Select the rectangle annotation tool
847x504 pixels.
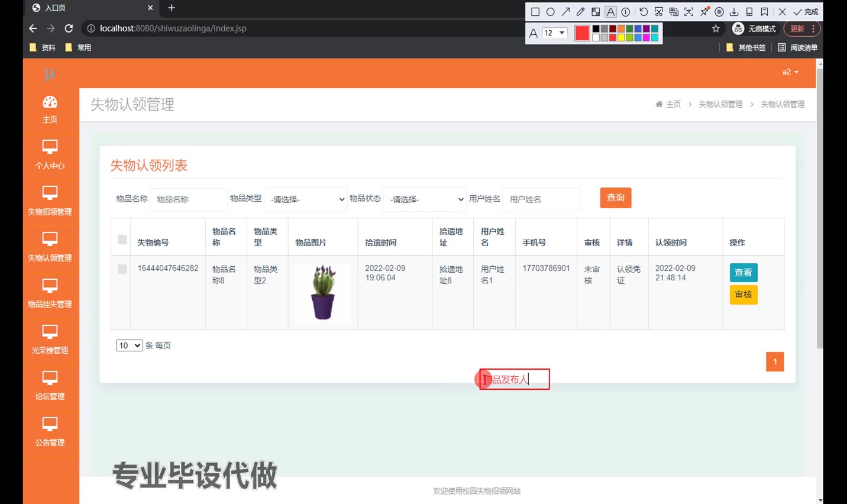(535, 12)
